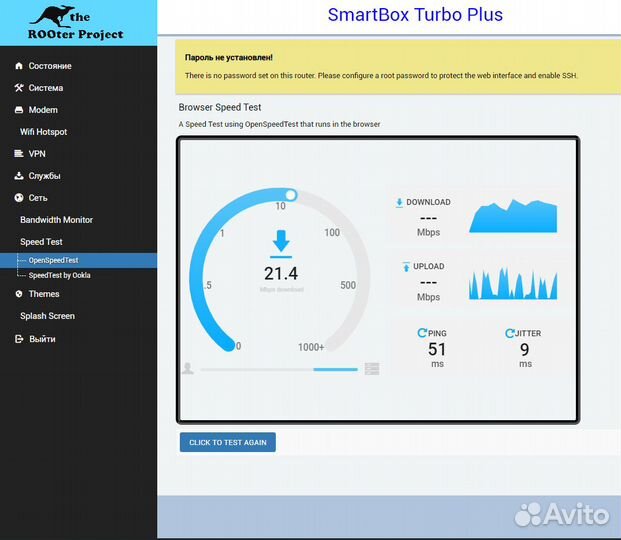Open Bandwidth Monitor page
This screenshot has width=621, height=540.
coord(56,220)
